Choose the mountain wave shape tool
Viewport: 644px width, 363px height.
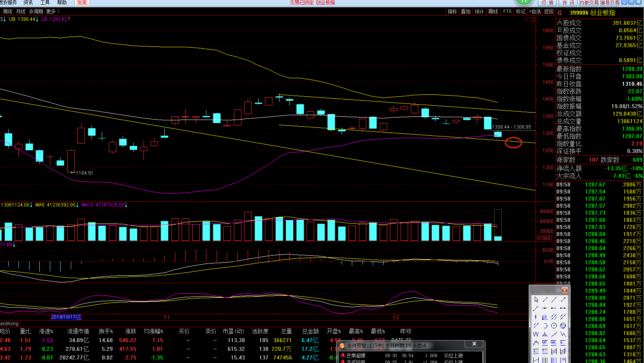coord(536,343)
